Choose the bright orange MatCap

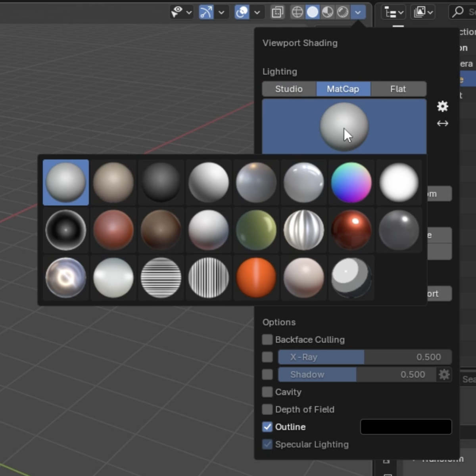pos(256,278)
